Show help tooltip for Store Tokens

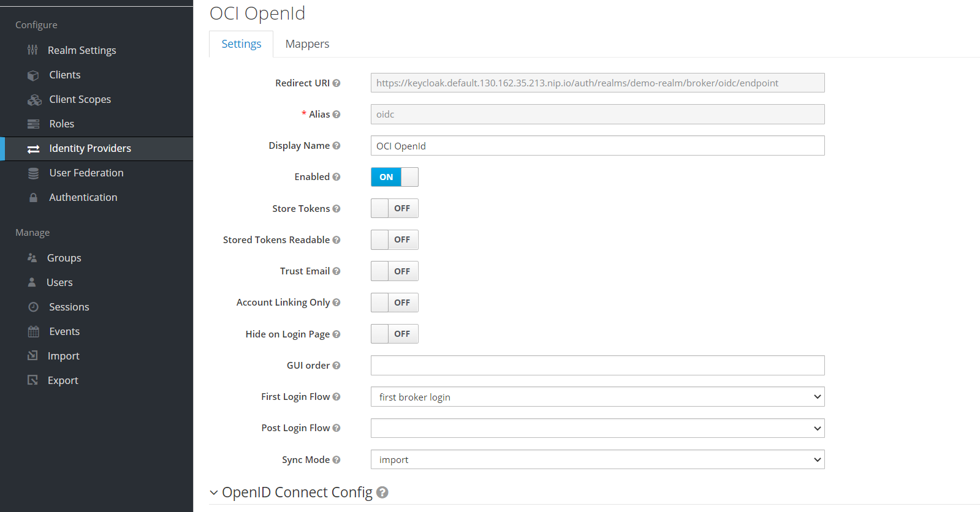coord(336,209)
